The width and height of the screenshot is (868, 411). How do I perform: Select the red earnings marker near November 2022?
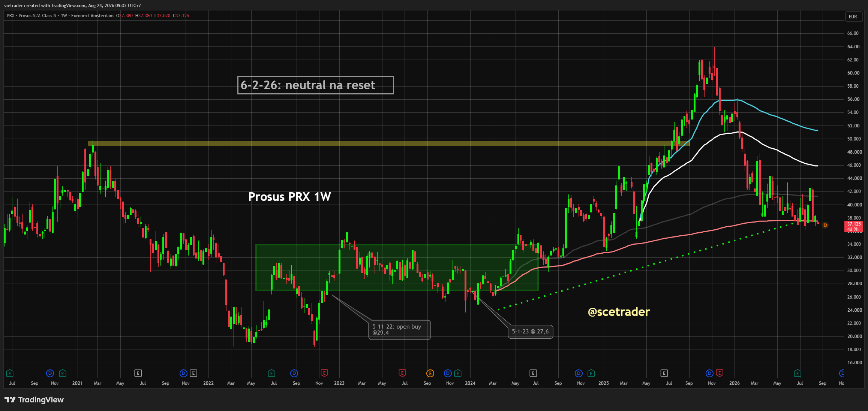pos(324,373)
